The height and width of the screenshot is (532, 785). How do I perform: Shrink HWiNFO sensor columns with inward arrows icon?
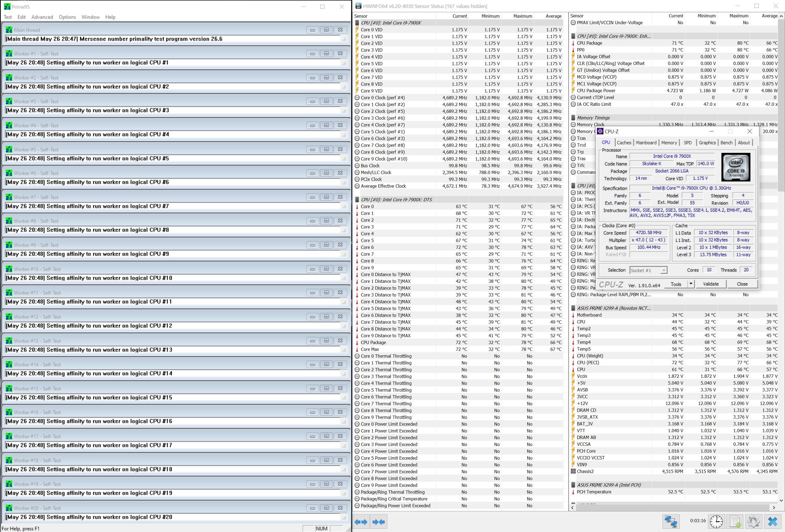[x=378, y=522]
